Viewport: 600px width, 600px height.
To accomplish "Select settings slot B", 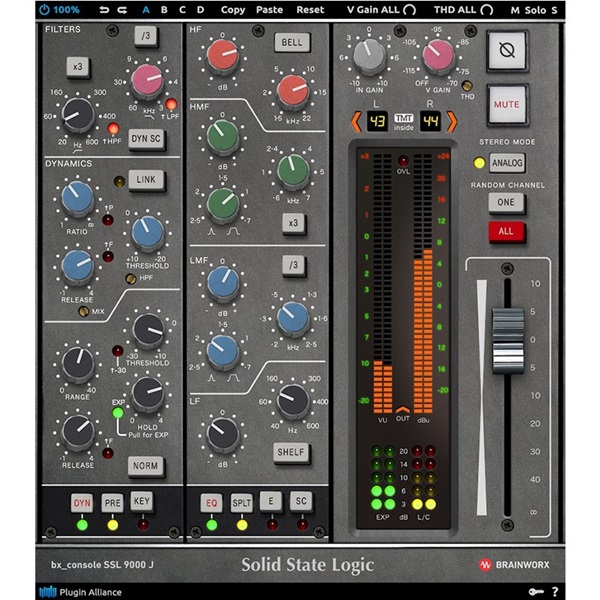I will coord(164,10).
